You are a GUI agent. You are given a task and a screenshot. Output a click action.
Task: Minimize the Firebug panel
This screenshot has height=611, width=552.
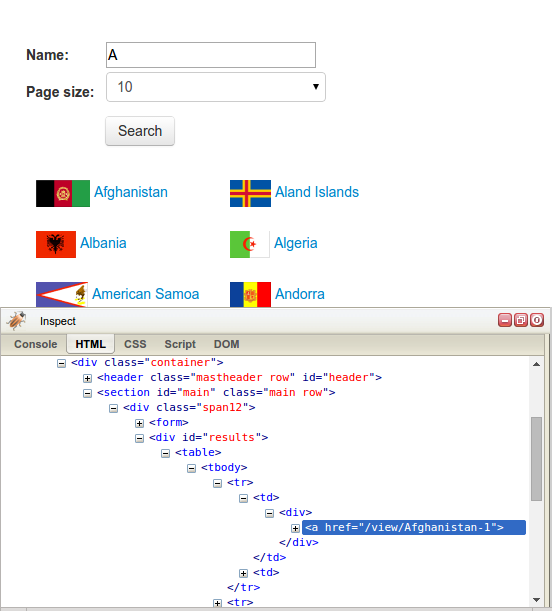tap(505, 320)
